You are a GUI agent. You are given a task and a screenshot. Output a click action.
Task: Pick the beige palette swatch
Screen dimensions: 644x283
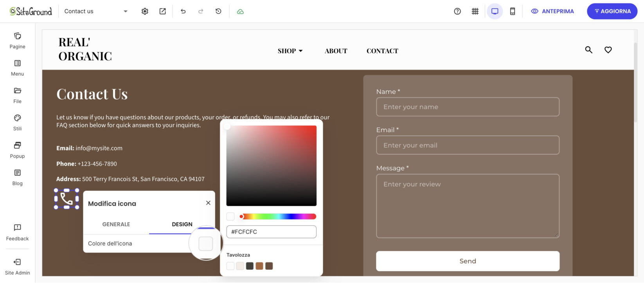pyautogui.click(x=240, y=266)
